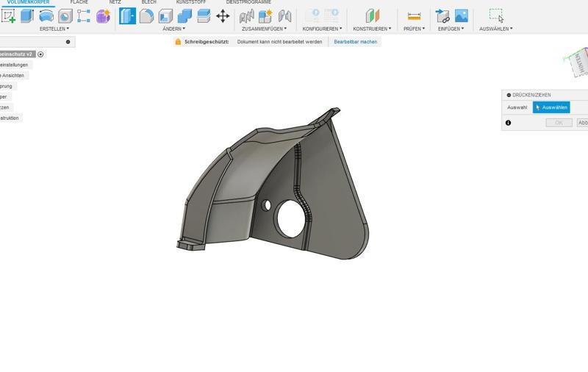Choose the Extrude tool in Erstellen
The height and width of the screenshot is (372, 588).
pyautogui.click(x=27, y=16)
